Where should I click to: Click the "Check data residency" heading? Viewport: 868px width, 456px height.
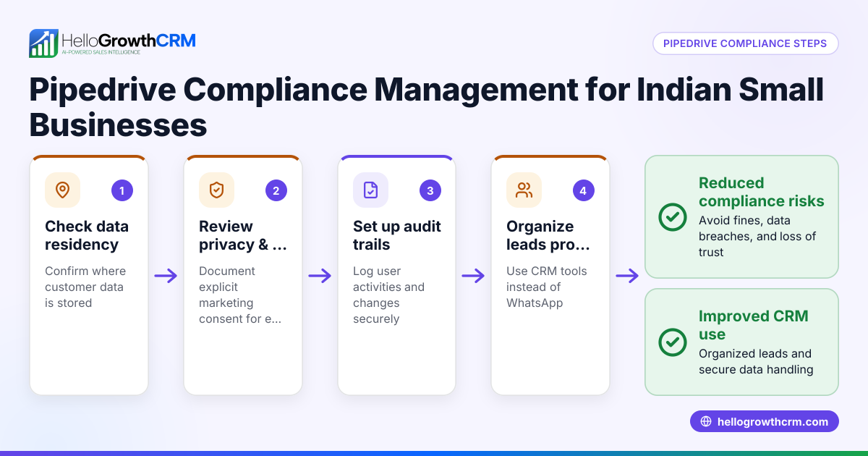coord(87,235)
